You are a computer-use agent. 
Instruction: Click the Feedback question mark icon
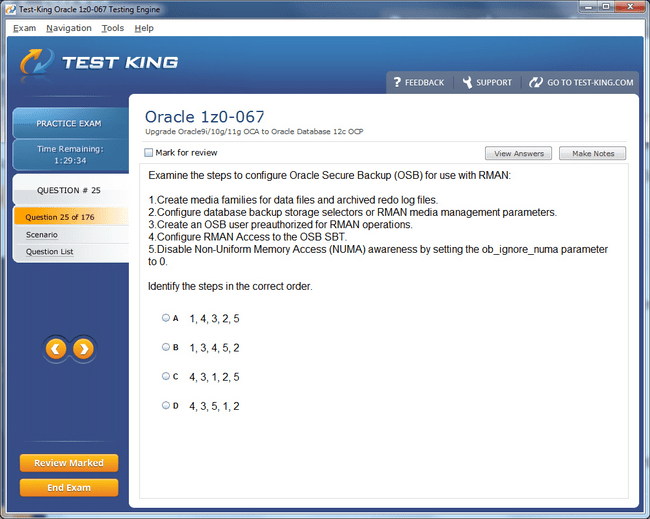(x=397, y=82)
